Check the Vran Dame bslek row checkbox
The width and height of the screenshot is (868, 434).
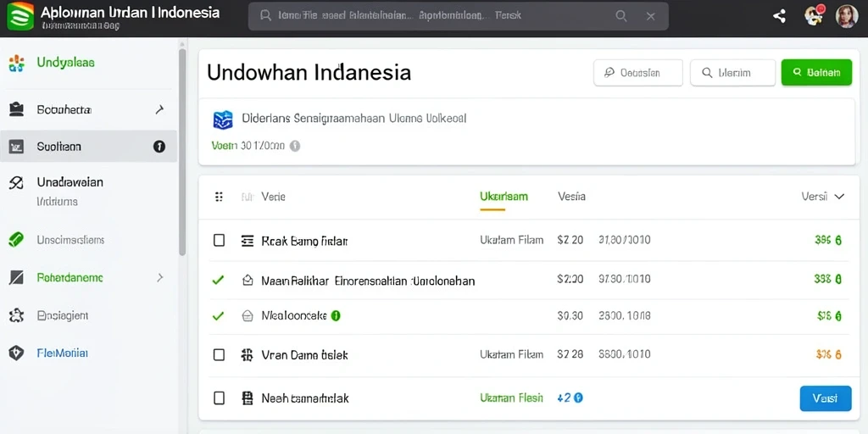click(x=220, y=355)
